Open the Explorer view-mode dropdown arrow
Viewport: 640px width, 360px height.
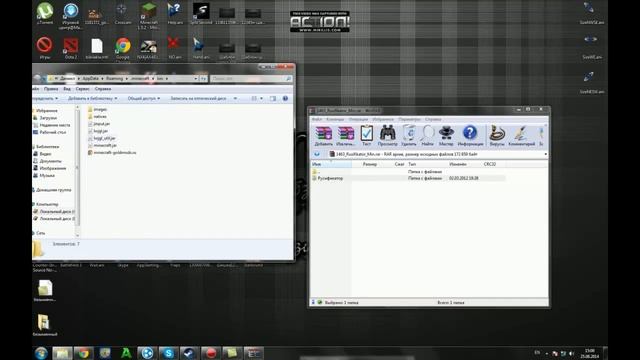(262, 98)
